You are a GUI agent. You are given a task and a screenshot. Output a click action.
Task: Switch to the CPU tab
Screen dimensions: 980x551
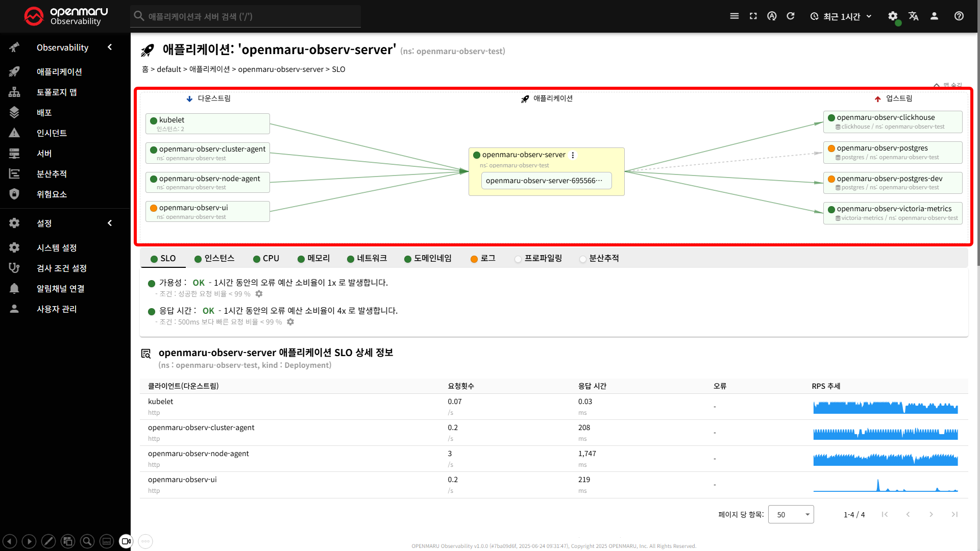[x=266, y=259]
